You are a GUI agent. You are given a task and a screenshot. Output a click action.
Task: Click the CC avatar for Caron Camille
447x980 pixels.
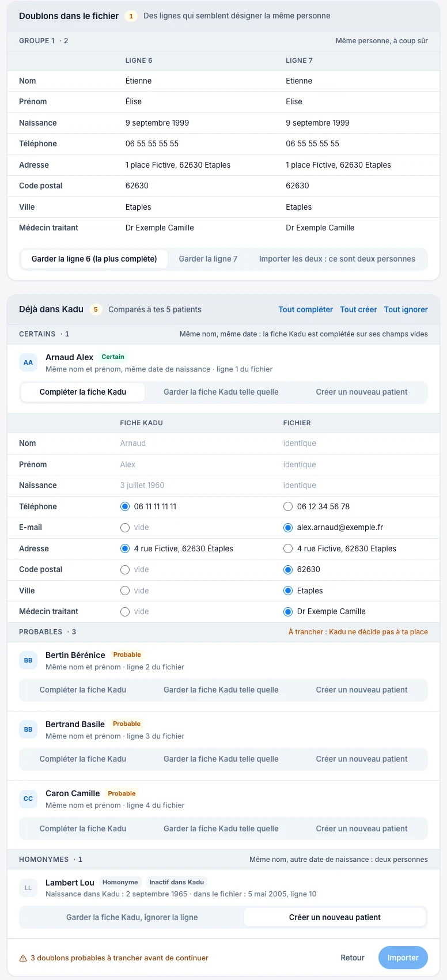point(28,799)
